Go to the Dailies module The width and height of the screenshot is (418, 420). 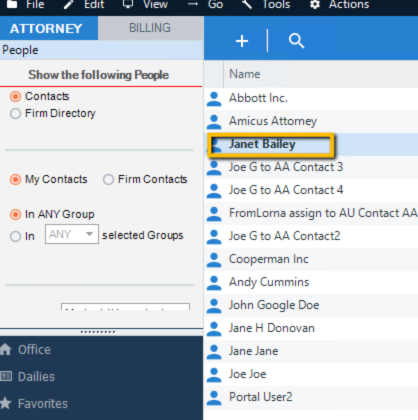tap(36, 377)
